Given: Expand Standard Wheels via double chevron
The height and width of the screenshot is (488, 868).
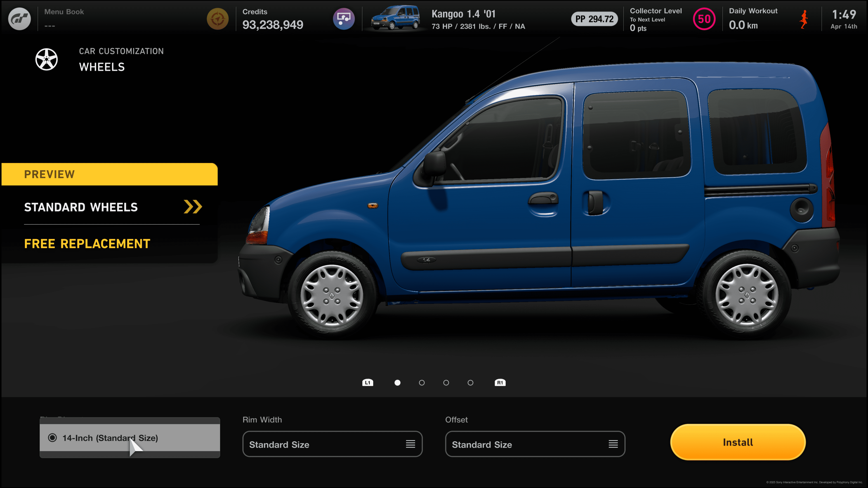Looking at the screenshot, I should 193,207.
